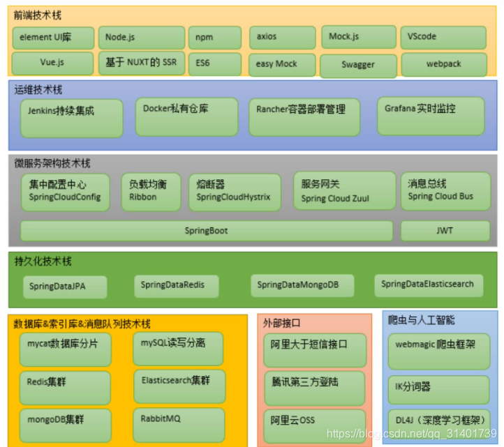
Task: Select the 消息总线 Spring Cloud Bus box
Action: pyautogui.click(x=446, y=191)
